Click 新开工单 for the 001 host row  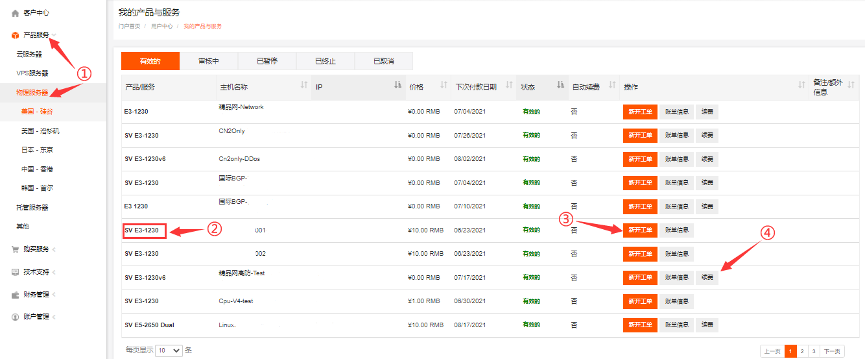coord(640,230)
